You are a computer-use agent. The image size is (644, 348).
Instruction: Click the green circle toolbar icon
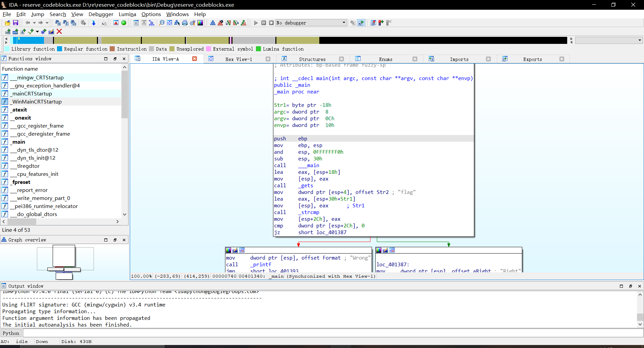tap(124, 23)
